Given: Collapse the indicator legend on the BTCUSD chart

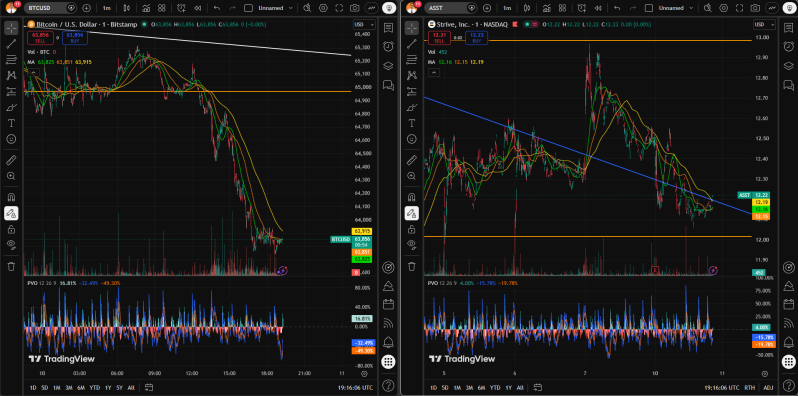Looking at the screenshot, I should [x=33, y=73].
